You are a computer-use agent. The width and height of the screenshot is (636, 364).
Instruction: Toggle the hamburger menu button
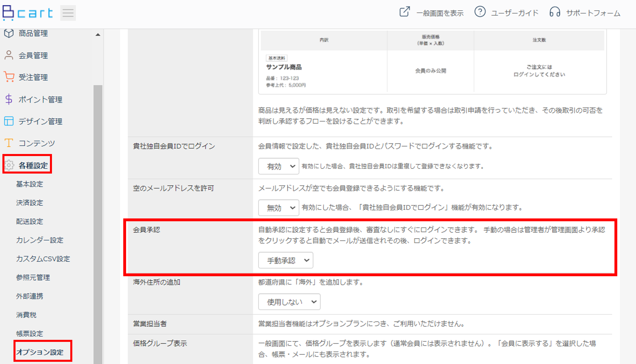tap(68, 13)
